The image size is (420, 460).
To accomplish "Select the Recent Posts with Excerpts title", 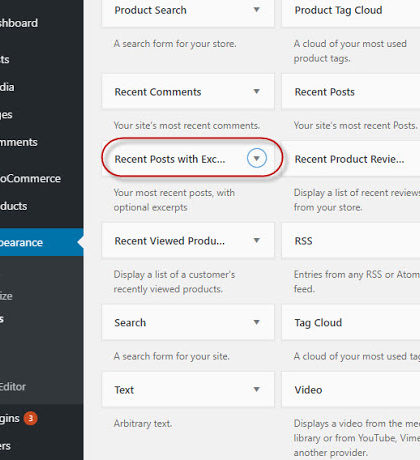I will pyautogui.click(x=170, y=159).
